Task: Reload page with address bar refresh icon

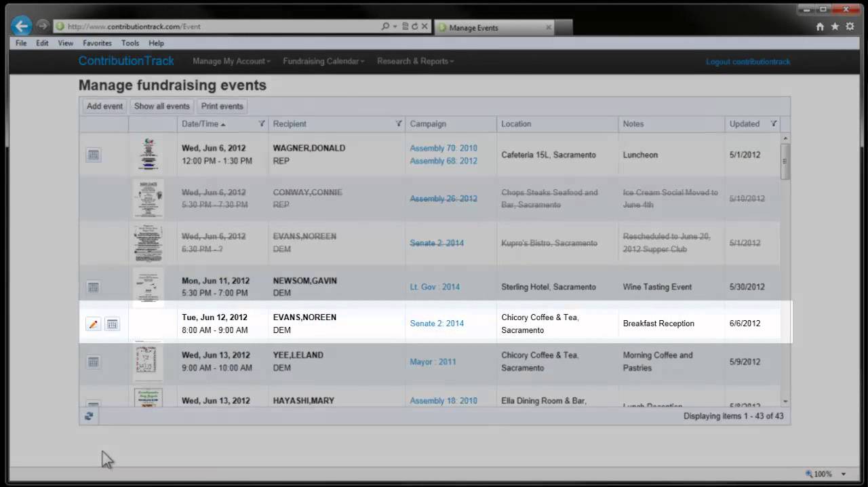Action: click(x=415, y=26)
